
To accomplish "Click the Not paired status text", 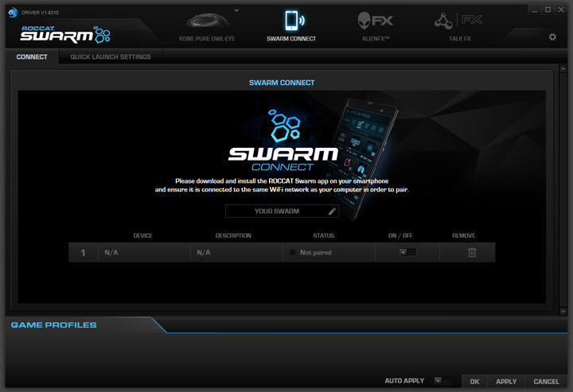I will click(x=315, y=252).
